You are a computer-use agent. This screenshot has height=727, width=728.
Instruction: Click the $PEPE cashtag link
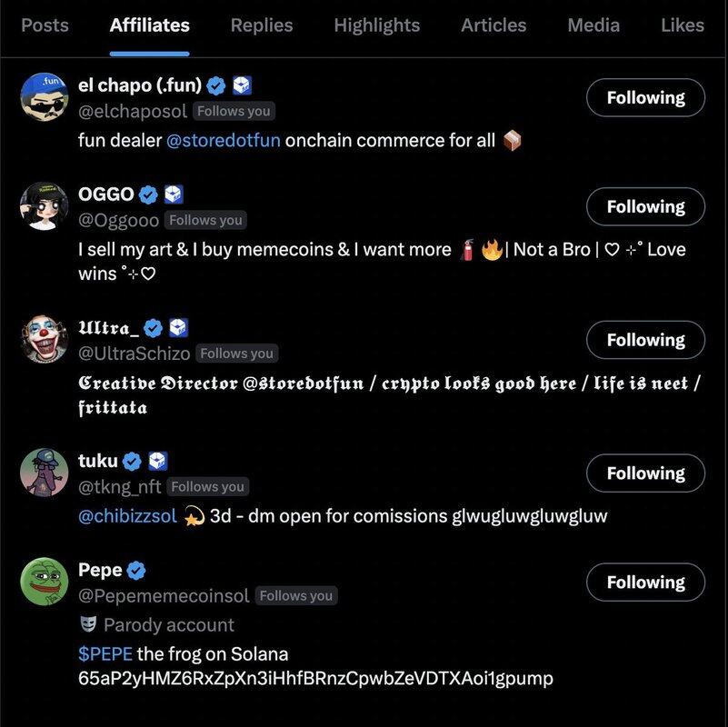[x=105, y=653]
